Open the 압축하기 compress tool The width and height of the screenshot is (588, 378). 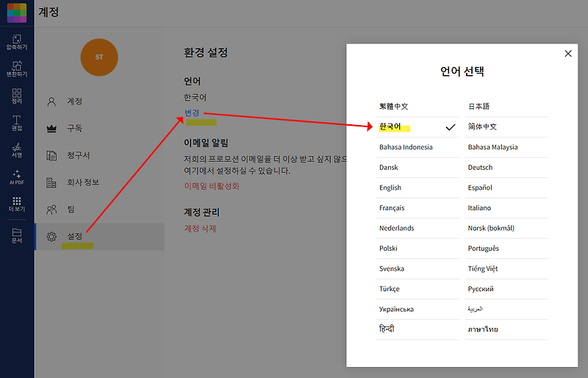[x=17, y=42]
